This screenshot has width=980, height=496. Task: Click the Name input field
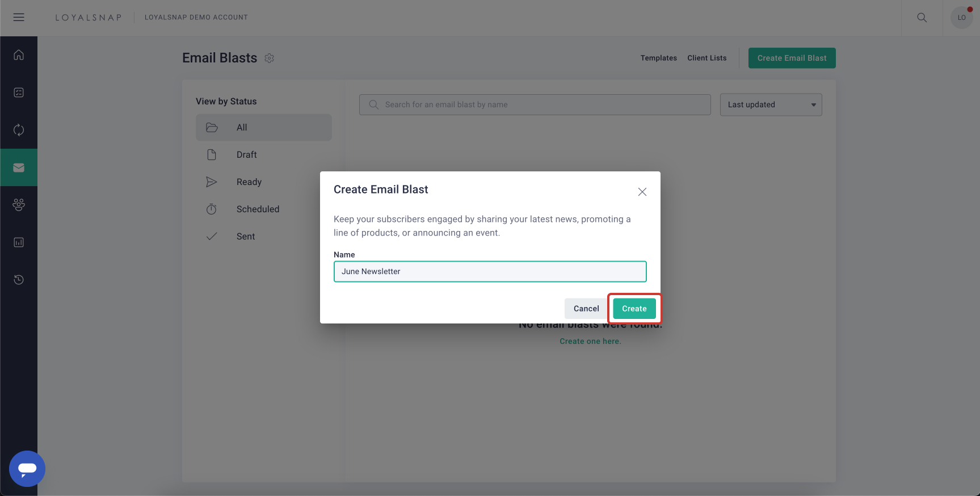coord(490,272)
